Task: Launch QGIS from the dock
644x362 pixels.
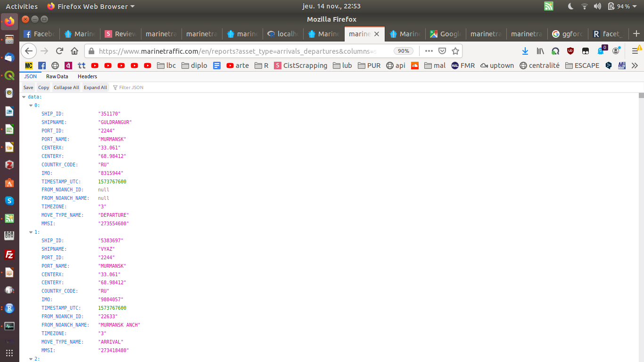Action: pos(9,75)
